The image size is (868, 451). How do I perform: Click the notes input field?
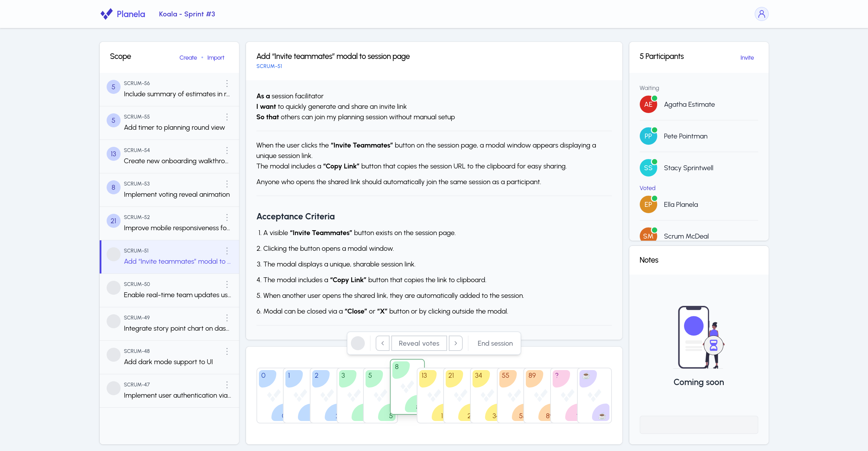coord(699,424)
